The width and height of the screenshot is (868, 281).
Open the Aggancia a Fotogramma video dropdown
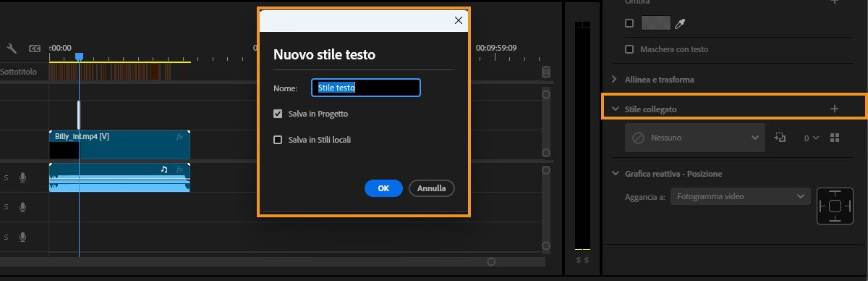(x=741, y=196)
